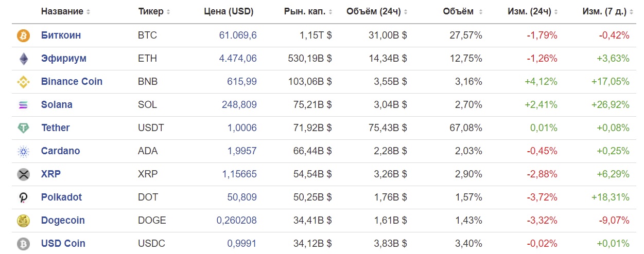
Task: Open the Эфириум coin link
Action: pos(64,59)
